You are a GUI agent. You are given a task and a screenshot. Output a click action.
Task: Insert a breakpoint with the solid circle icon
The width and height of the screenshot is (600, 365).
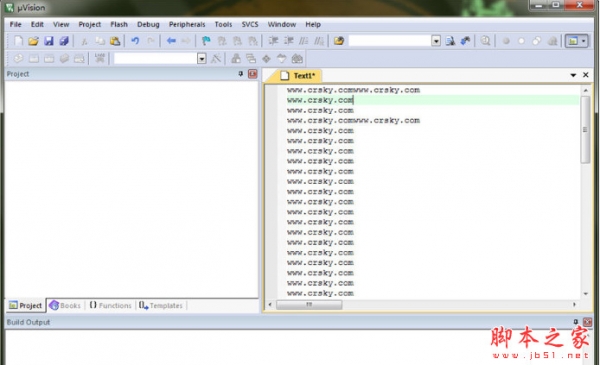pos(506,41)
